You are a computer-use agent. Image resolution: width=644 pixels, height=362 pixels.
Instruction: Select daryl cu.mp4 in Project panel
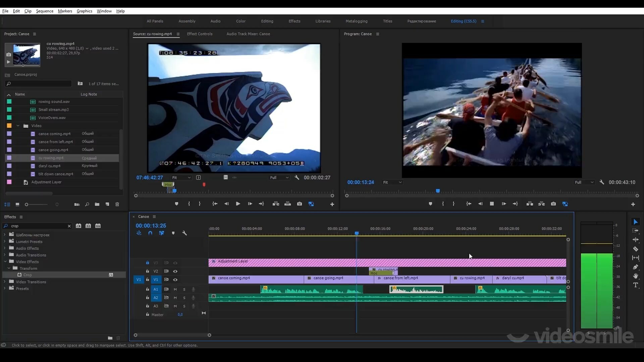(49, 166)
